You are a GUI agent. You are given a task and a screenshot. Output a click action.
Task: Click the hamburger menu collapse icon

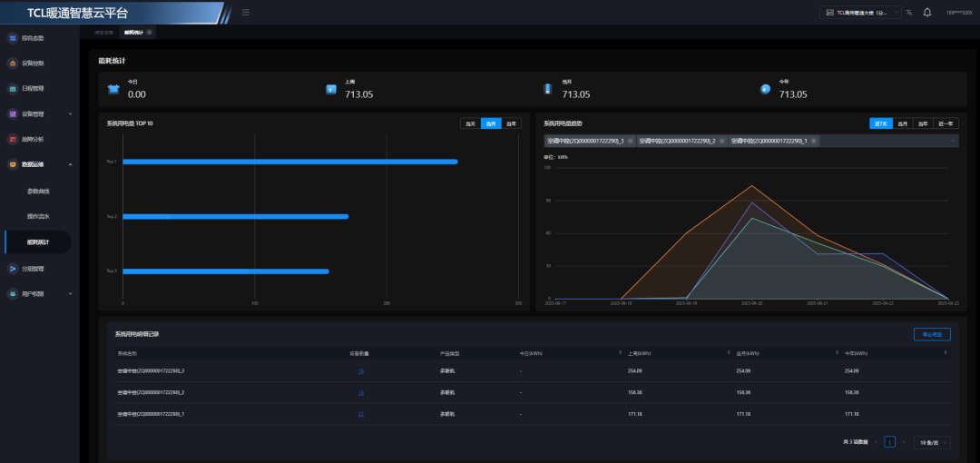coord(246,12)
